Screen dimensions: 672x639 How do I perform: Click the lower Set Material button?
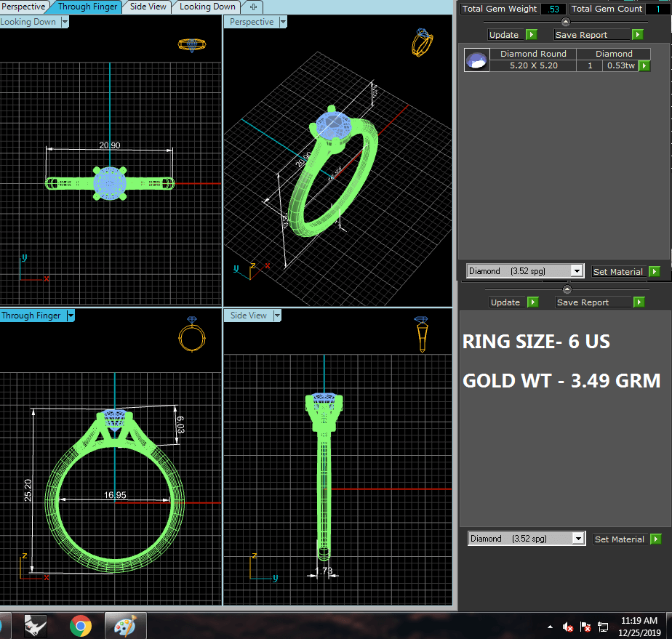(619, 539)
